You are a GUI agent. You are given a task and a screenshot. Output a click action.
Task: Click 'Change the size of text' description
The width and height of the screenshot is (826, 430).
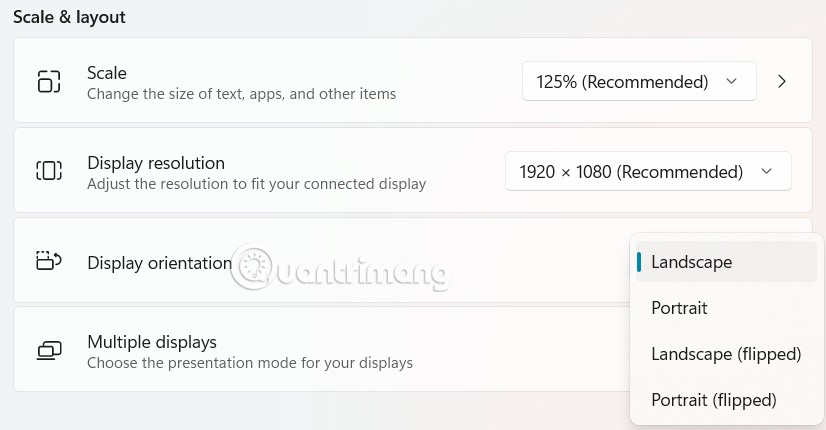[x=241, y=94]
